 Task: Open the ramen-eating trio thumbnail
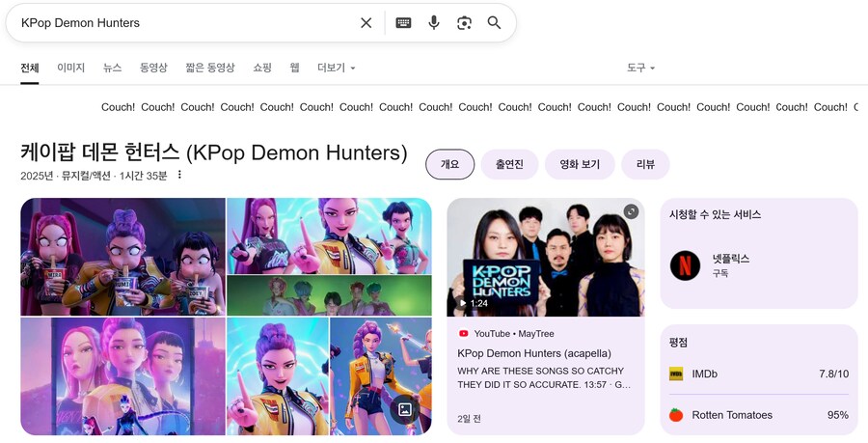tap(122, 257)
